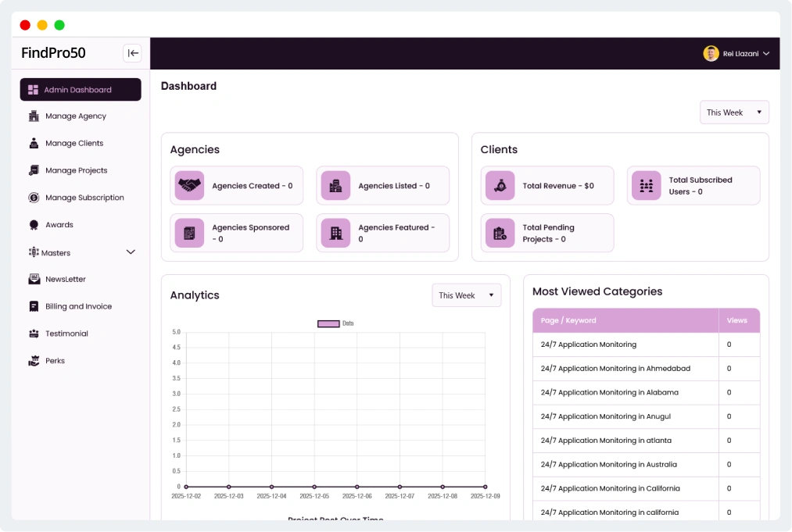
Task: Open the user menu chevron beside Rei Llazani
Action: click(766, 54)
